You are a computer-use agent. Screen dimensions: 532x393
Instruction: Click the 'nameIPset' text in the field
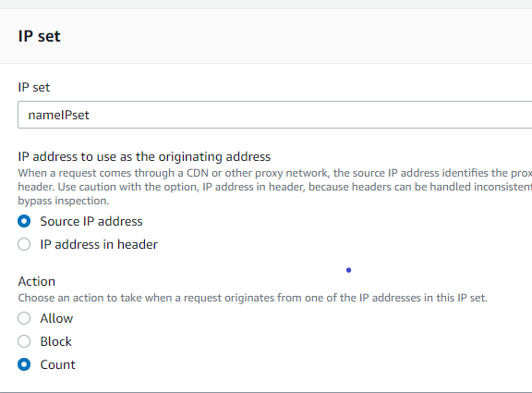(x=59, y=116)
